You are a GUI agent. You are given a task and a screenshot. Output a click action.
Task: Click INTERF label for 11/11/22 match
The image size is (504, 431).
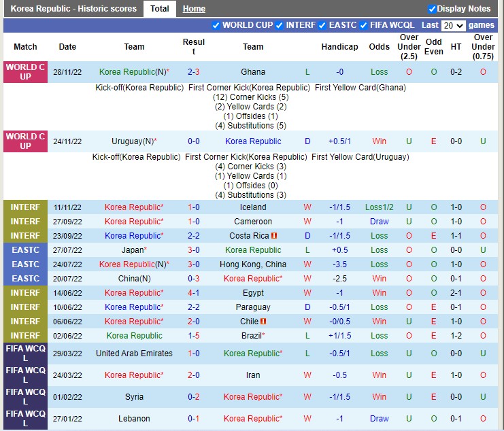[25, 207]
